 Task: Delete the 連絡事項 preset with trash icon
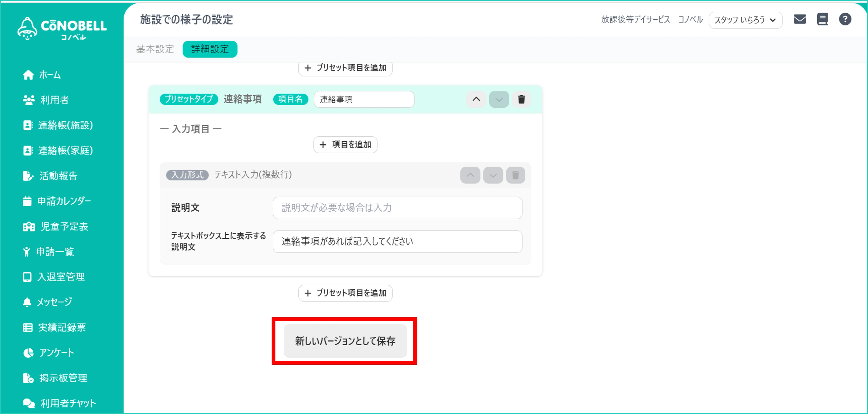521,99
